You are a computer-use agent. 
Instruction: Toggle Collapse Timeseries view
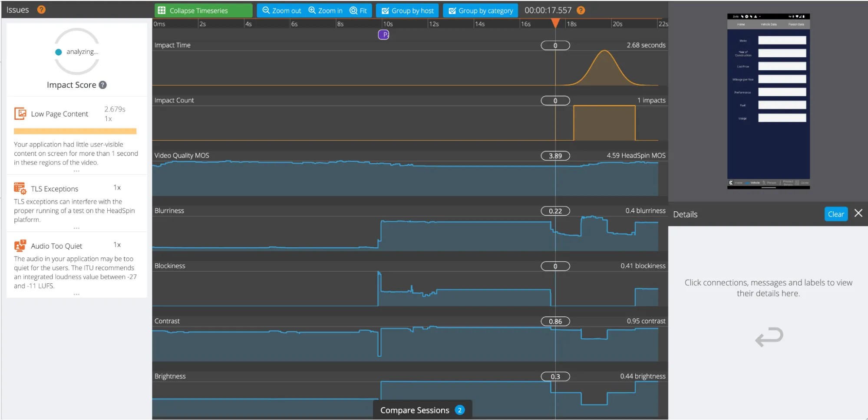pos(203,10)
